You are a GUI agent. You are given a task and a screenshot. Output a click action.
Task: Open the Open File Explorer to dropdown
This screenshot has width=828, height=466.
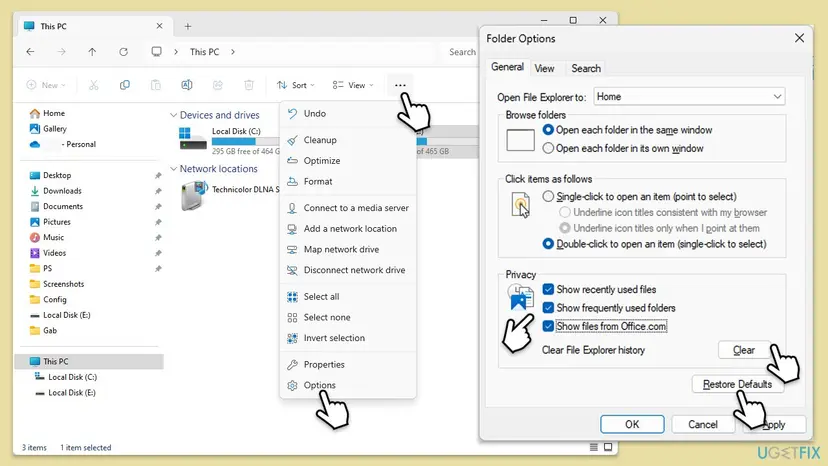689,97
